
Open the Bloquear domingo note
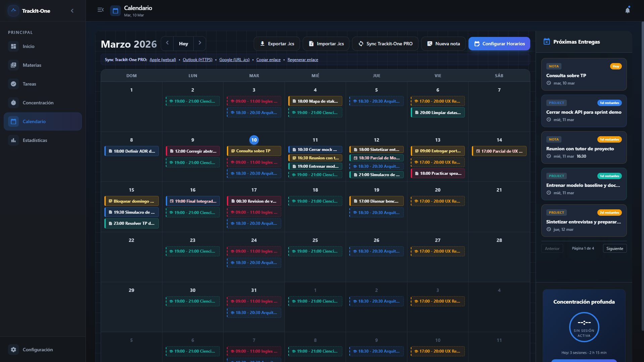132,201
